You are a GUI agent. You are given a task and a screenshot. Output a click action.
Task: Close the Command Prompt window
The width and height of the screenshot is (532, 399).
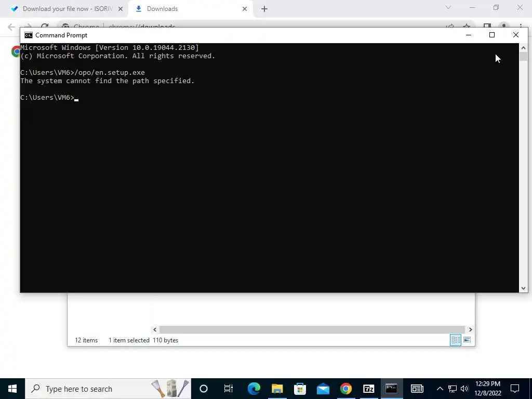[x=516, y=35]
